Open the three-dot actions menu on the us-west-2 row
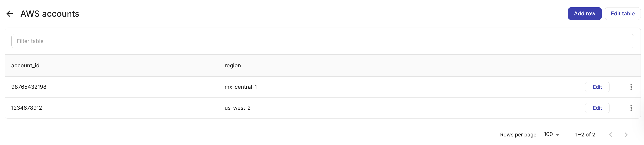Screen dimensions: 644x145 (x=631, y=108)
